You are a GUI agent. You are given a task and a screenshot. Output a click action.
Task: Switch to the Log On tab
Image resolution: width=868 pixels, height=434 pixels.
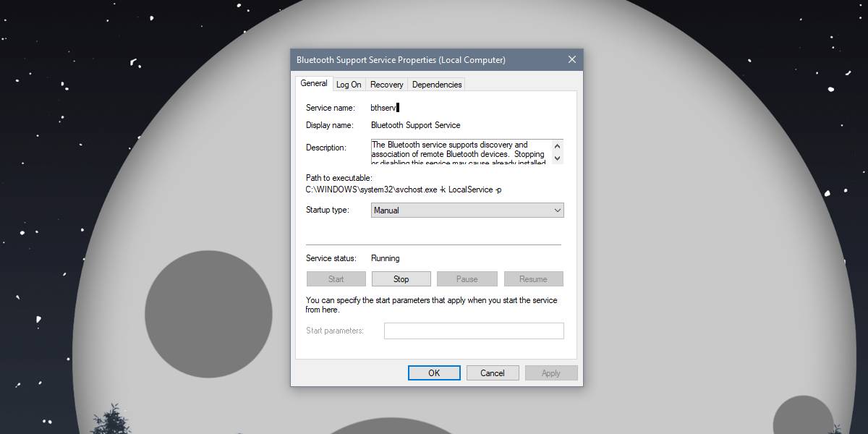point(349,84)
